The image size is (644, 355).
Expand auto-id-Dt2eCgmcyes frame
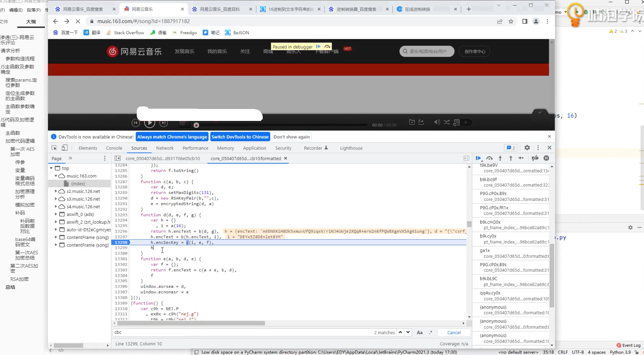click(56, 230)
